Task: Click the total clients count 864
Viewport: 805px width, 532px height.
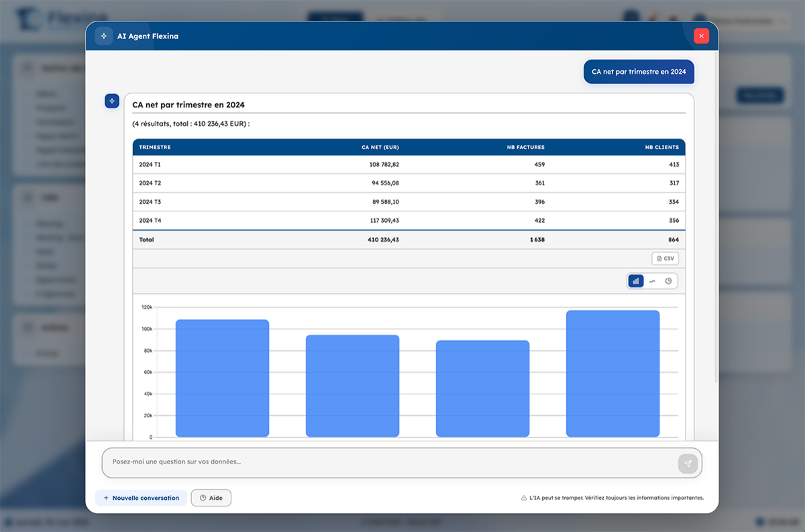Action: point(674,240)
